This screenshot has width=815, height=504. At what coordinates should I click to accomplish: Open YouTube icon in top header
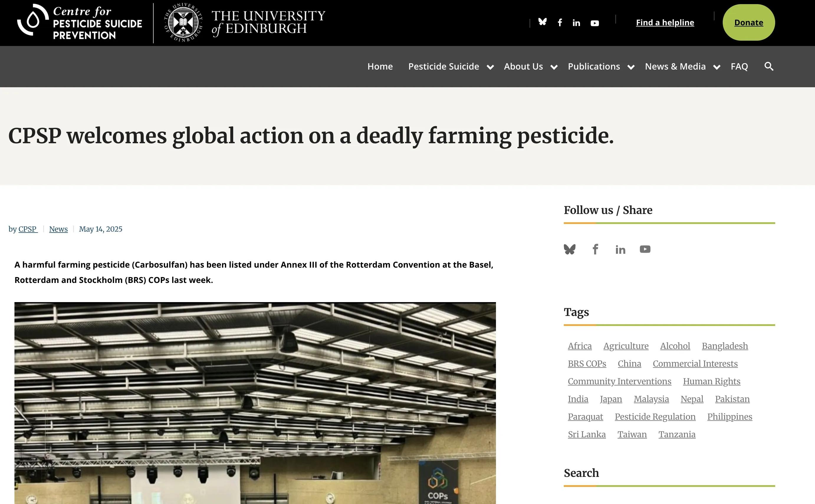tap(594, 23)
